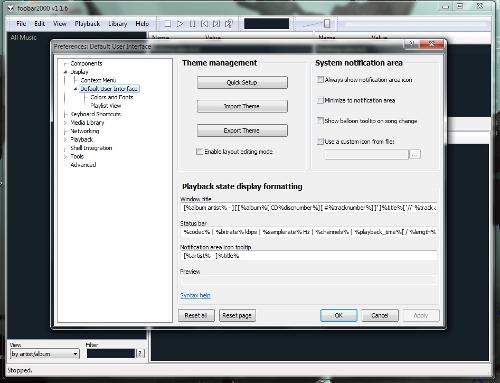Click the dark visualization box in toolbar
This screenshot has height=383, width=500.
coord(266,24)
